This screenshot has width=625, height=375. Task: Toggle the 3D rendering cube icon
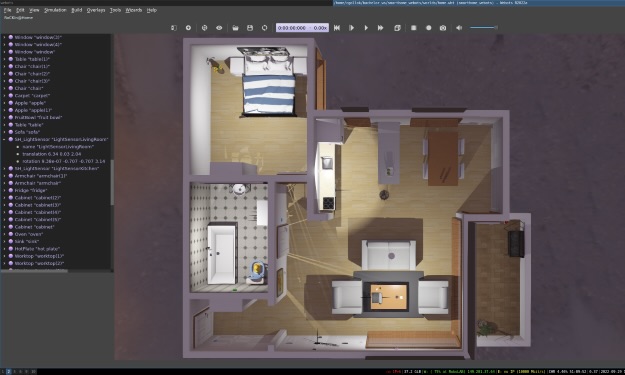click(x=397, y=28)
